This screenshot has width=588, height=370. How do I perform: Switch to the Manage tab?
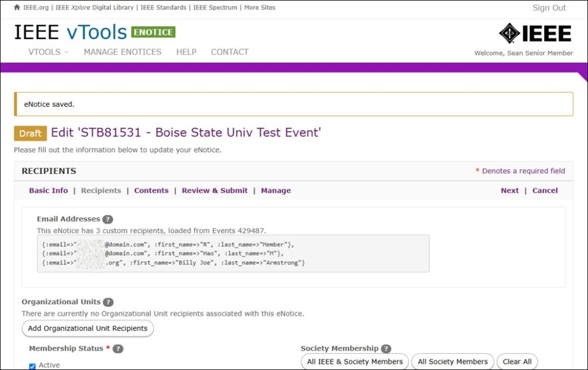pos(276,190)
